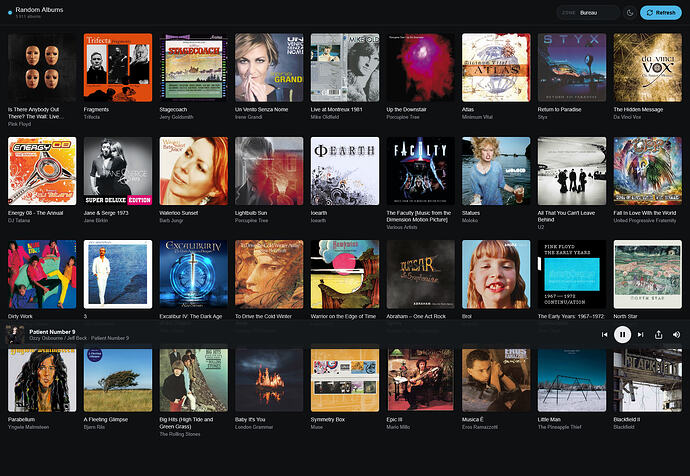
Task: Click the A Fleeting Glimpse title
Action: click(106, 420)
